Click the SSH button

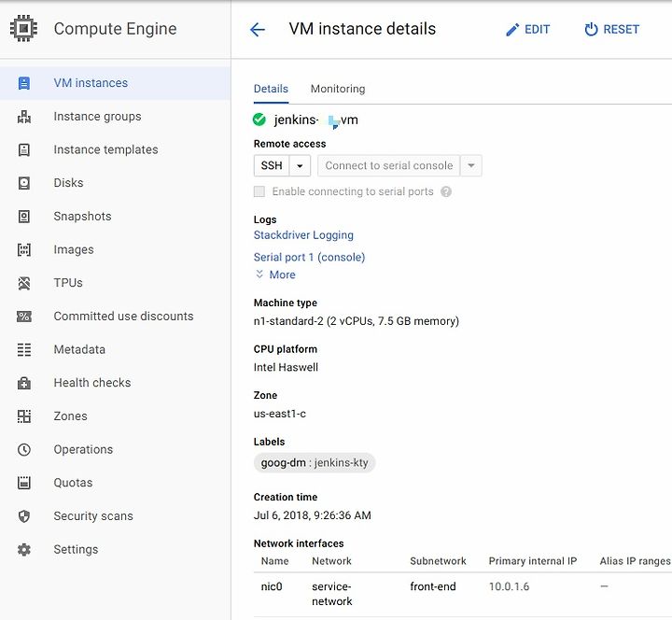coord(272,165)
